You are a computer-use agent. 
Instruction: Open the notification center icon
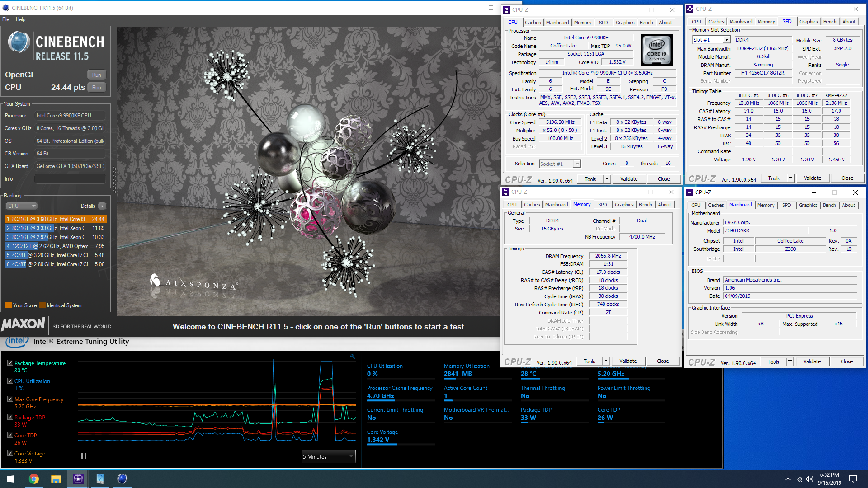pyautogui.click(x=853, y=479)
